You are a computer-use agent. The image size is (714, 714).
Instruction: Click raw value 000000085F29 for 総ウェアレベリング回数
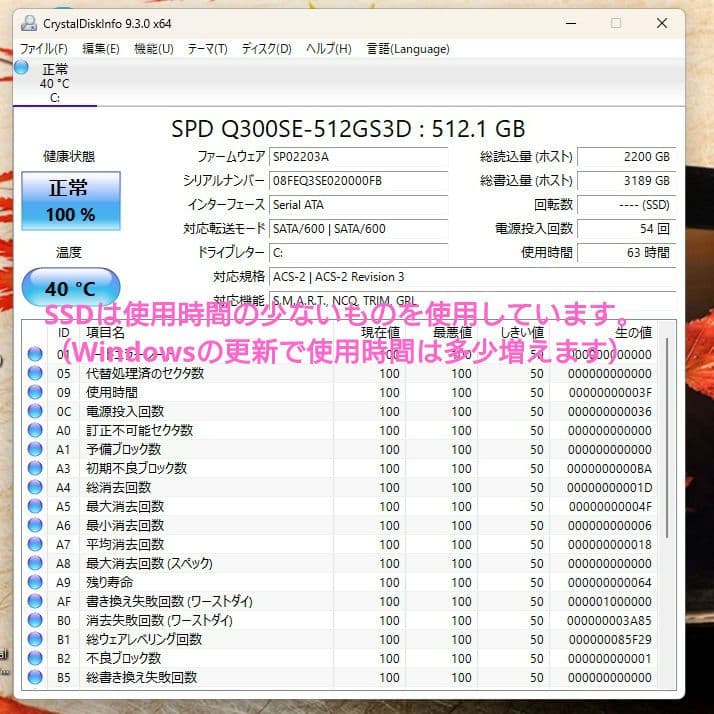tap(610, 639)
